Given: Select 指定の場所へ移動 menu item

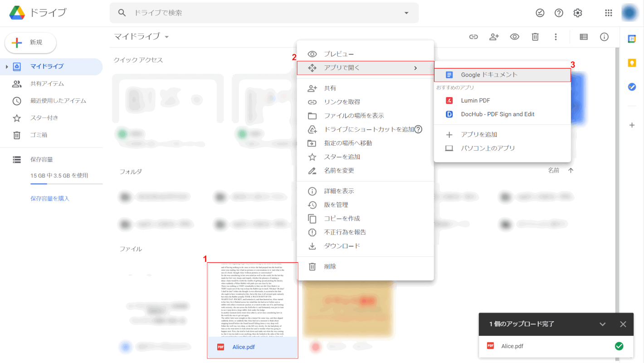Looking at the screenshot, I should 366,143.
